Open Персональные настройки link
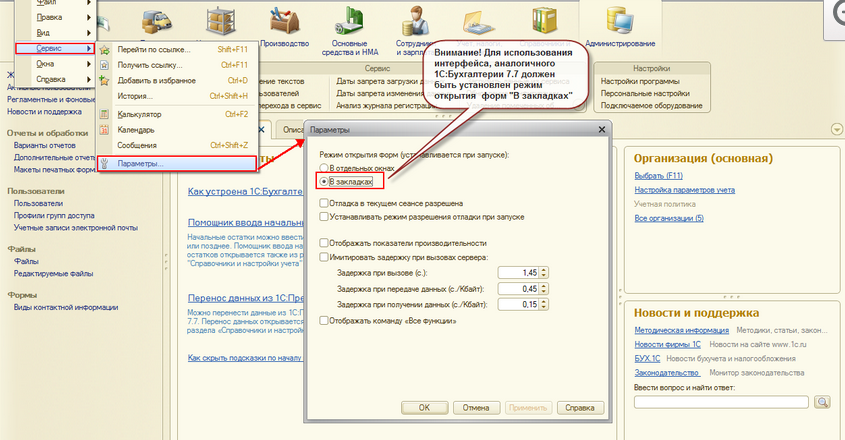This screenshot has height=440, width=845. coord(645,93)
